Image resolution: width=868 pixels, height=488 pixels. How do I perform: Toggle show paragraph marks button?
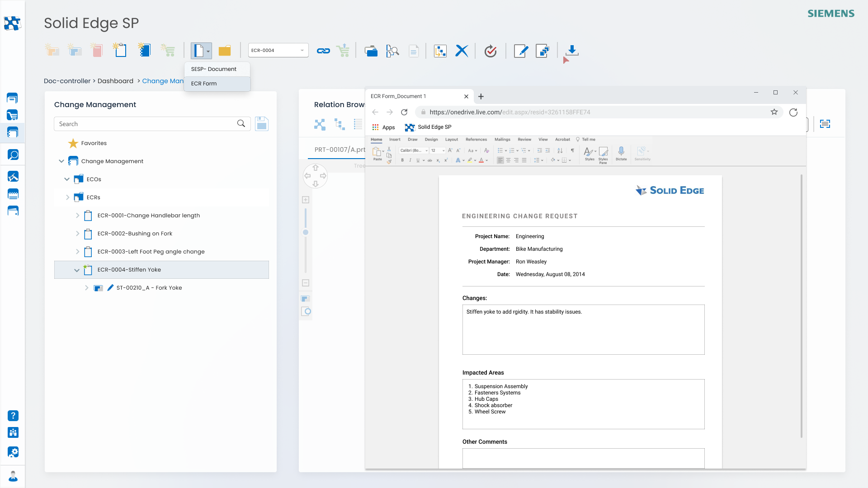pos(572,150)
